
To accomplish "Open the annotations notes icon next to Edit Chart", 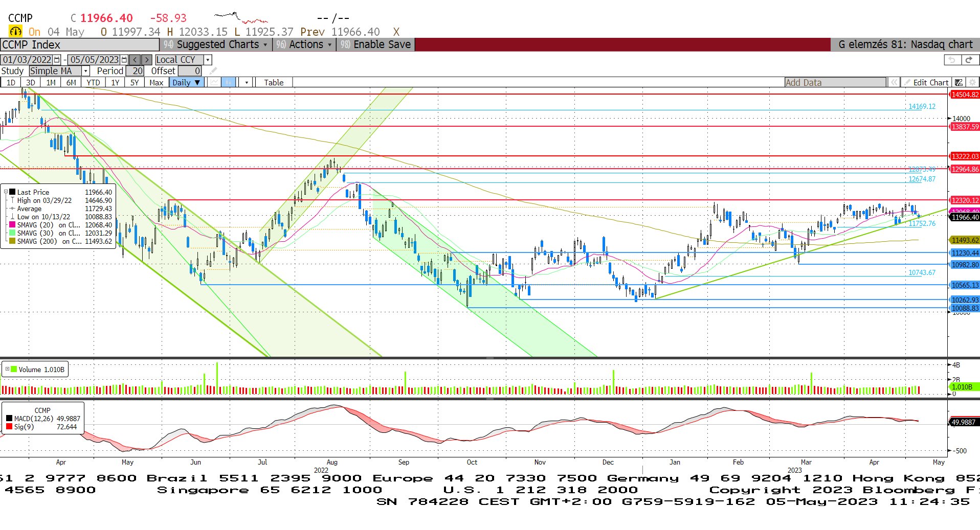I will 959,82.
